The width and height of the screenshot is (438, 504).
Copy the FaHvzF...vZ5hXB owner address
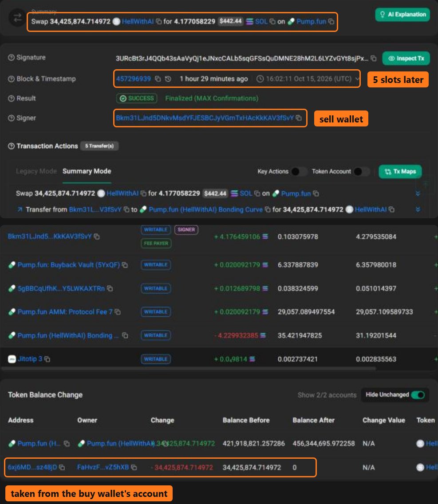point(134,467)
